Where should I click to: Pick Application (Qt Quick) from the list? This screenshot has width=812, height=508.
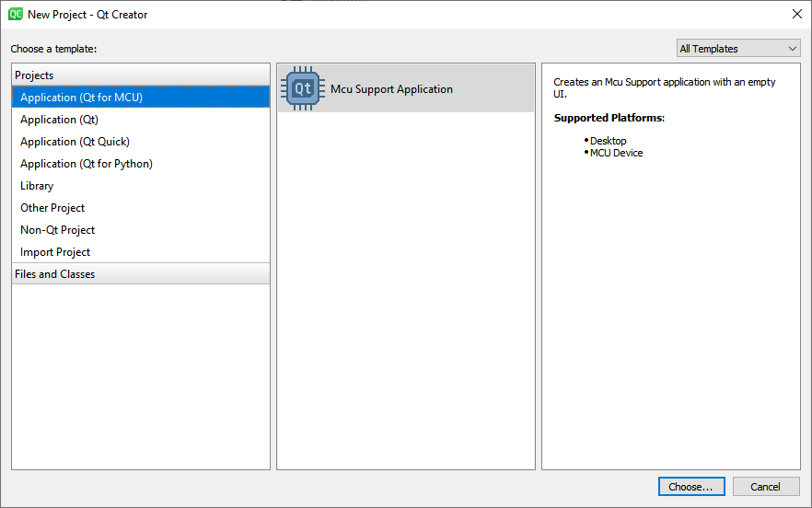[75, 142]
